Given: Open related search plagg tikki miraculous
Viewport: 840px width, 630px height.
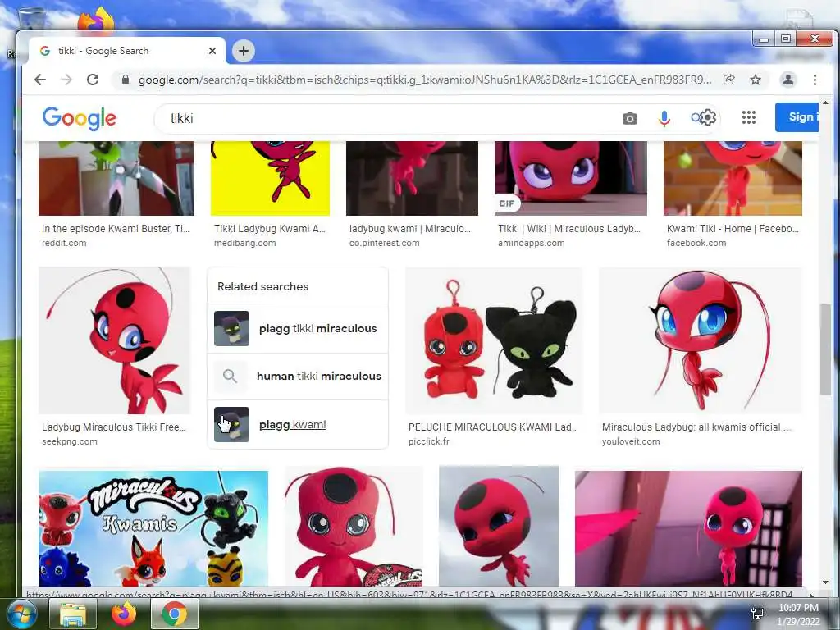Looking at the screenshot, I should point(298,328).
